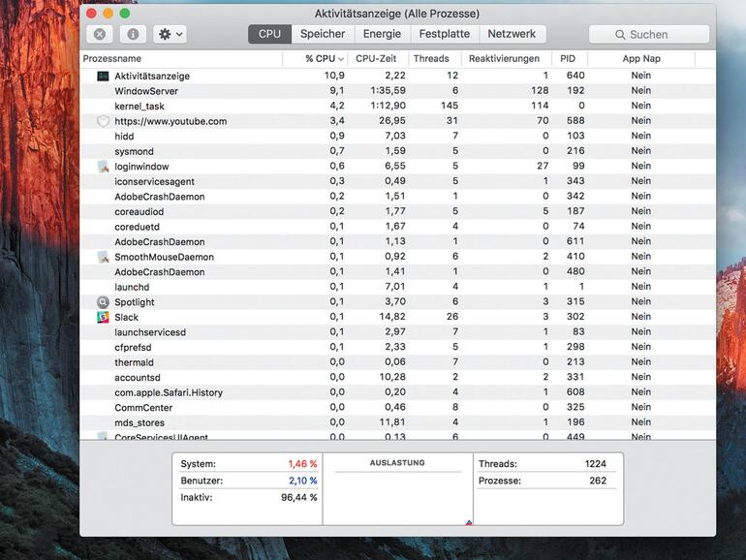Click the Aktivitätsanzeige process icon

[103, 77]
